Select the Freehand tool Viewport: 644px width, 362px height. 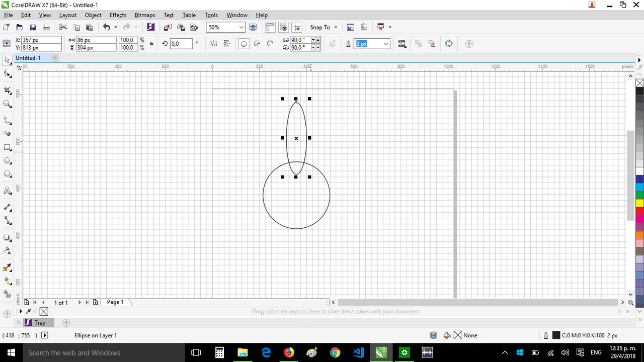(x=8, y=121)
